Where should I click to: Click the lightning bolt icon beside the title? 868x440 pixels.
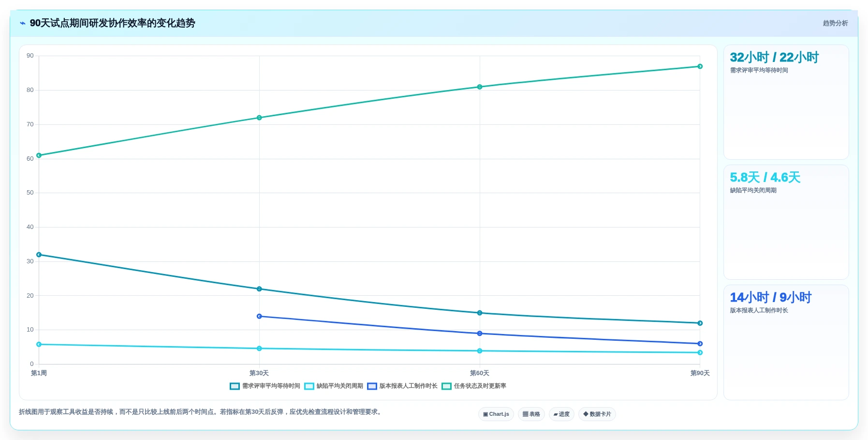(x=23, y=23)
